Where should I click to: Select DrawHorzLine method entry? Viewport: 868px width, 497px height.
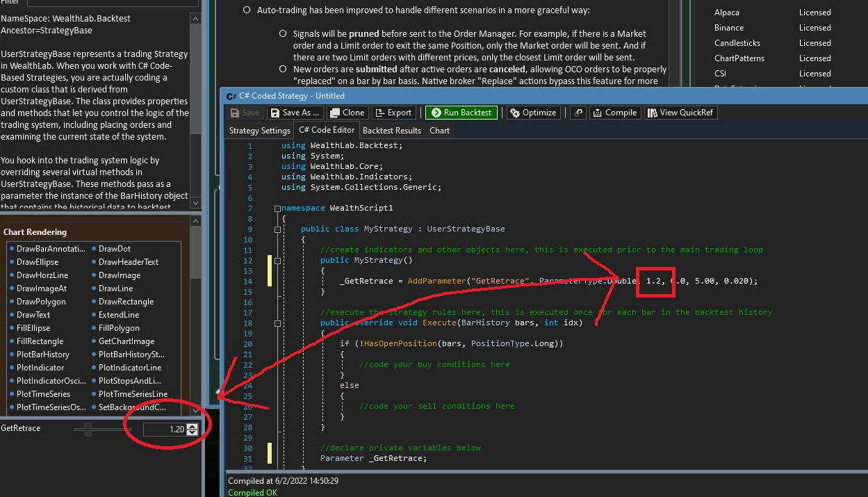click(x=42, y=275)
